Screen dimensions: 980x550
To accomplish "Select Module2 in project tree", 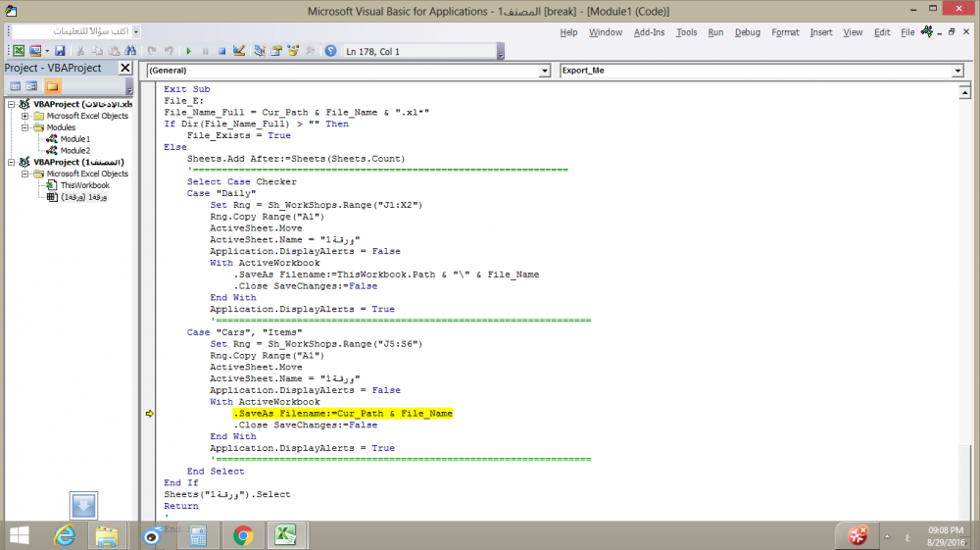I will [75, 151].
